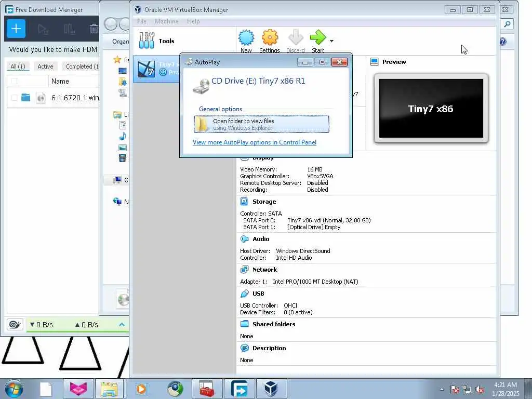Open the Help menu in VirtualBox
This screenshot has width=532, height=399.
pyautogui.click(x=193, y=21)
